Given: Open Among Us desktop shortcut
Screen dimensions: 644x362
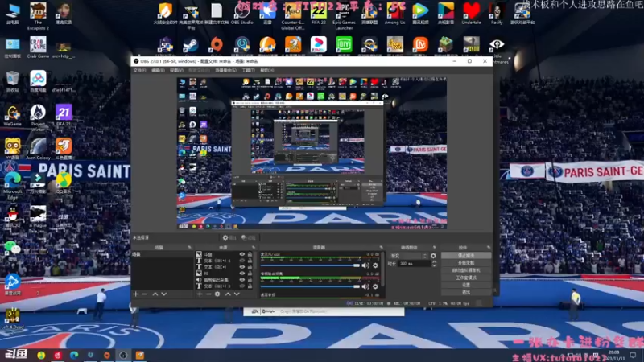Looking at the screenshot, I should (x=394, y=14).
